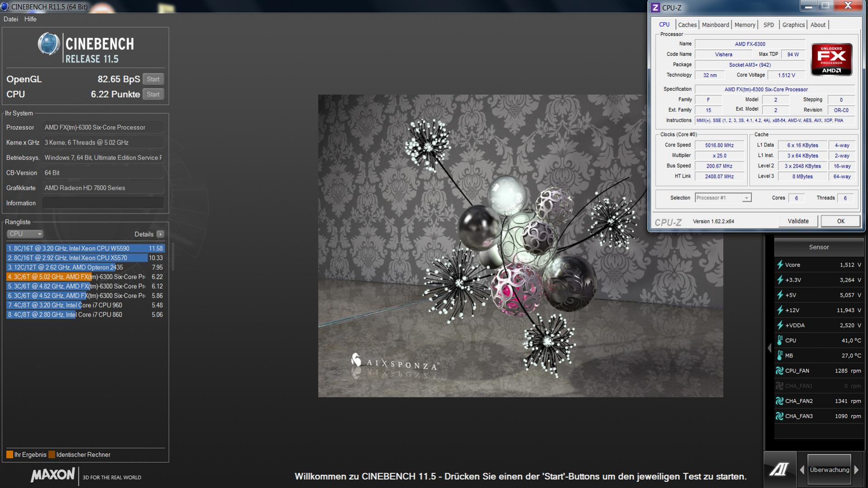Open the SPD tab in CPU-Z
This screenshot has height=488, width=868.
[768, 25]
